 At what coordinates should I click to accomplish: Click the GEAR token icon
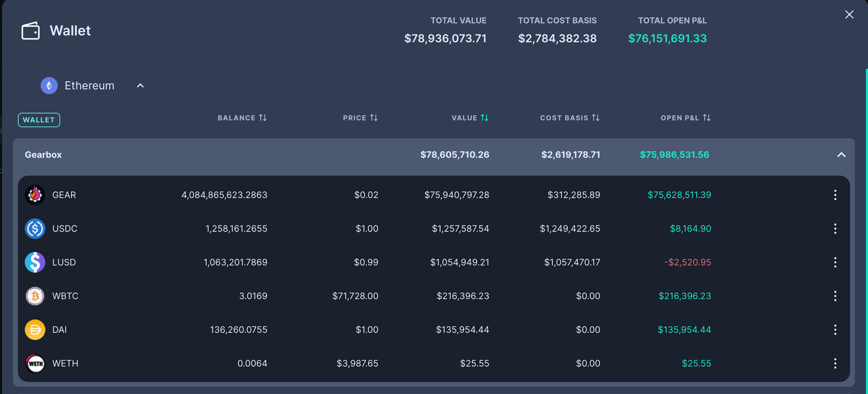[x=35, y=195]
